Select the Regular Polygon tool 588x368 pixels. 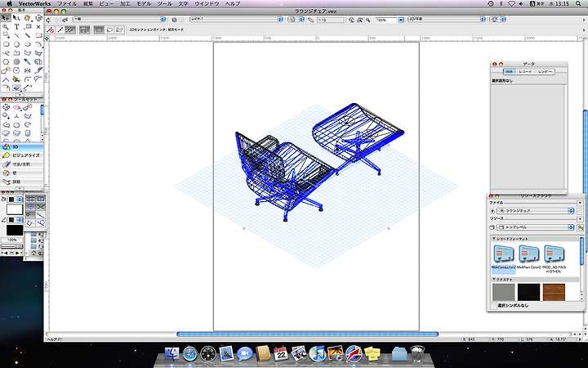[x=6, y=61]
